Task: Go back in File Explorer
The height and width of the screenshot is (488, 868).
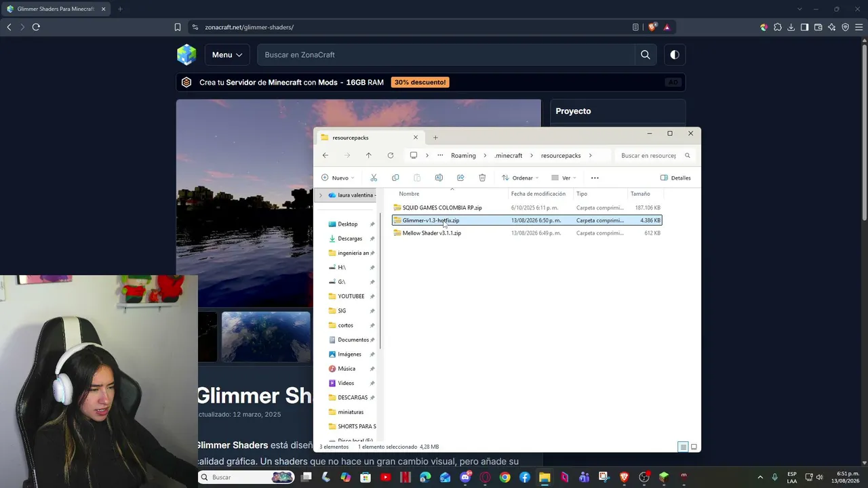Action: click(x=325, y=155)
